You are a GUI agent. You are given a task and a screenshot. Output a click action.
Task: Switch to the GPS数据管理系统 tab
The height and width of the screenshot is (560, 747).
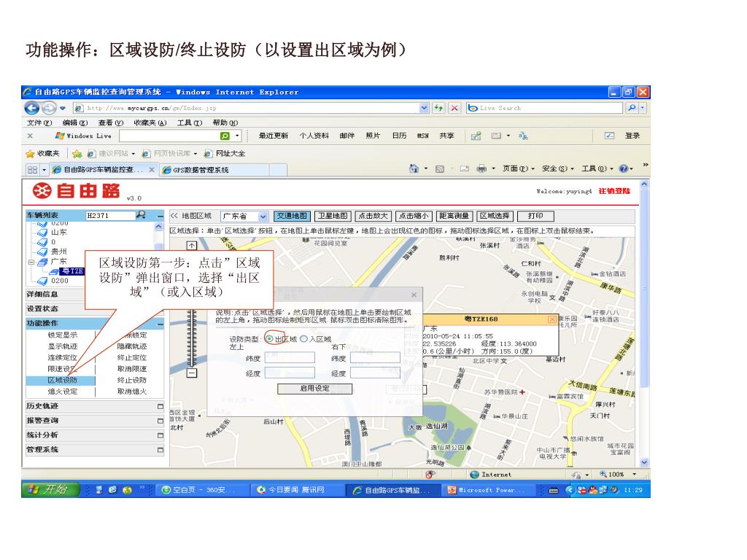pos(214,169)
